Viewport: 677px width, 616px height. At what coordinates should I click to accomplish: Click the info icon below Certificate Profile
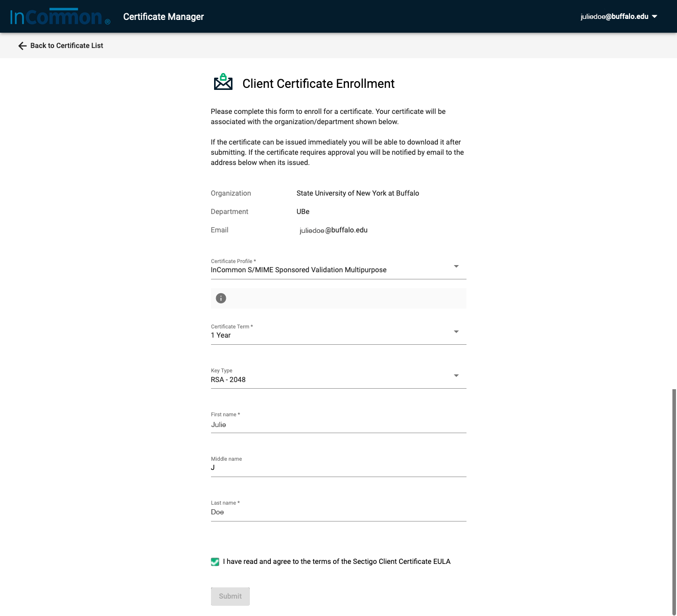click(x=221, y=298)
